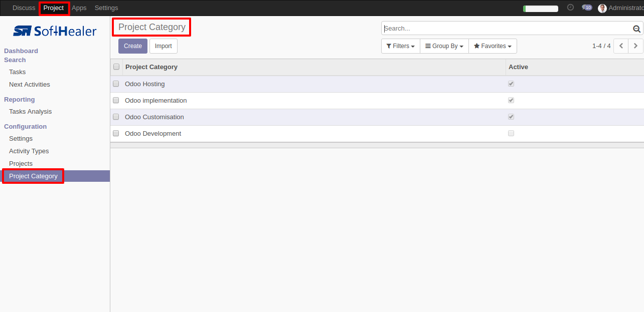The width and height of the screenshot is (644, 312).
Task: Click the search magnifier icon
Action: tap(637, 29)
